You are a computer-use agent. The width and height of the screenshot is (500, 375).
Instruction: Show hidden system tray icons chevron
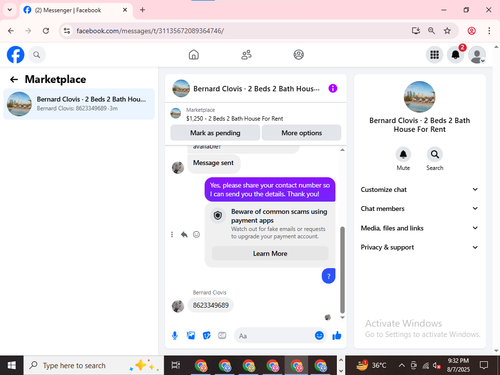tap(402, 366)
